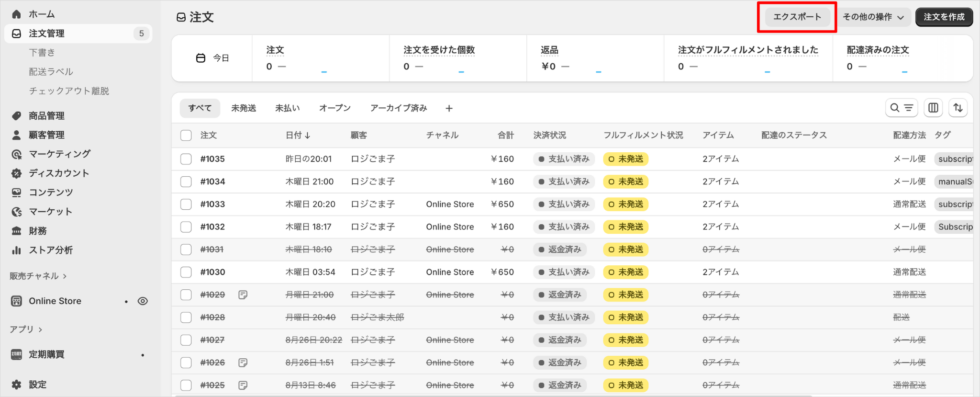This screenshot has height=397, width=980.
Task: Click the settings gear icon in sidebar
Action: click(17, 385)
